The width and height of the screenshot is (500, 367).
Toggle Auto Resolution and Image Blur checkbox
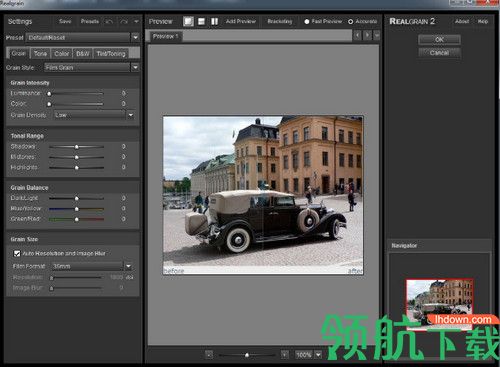tap(17, 253)
